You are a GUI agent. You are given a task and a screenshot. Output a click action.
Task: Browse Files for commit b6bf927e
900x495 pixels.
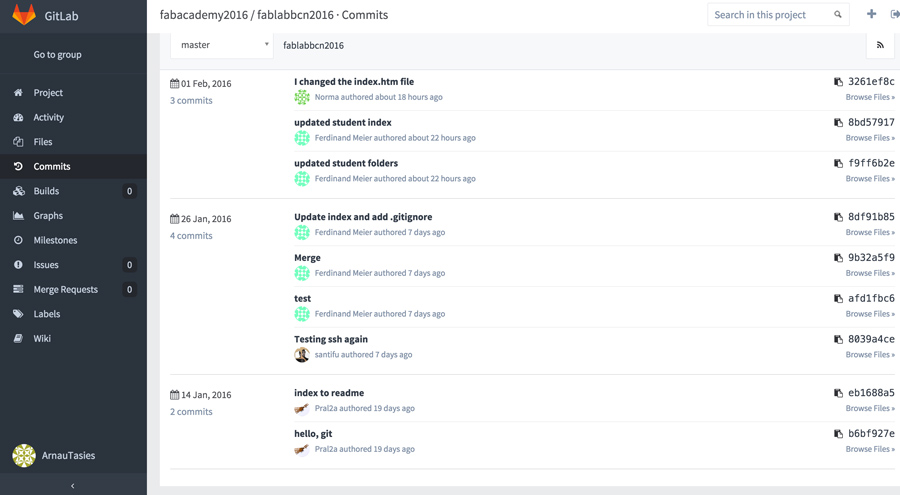870,449
